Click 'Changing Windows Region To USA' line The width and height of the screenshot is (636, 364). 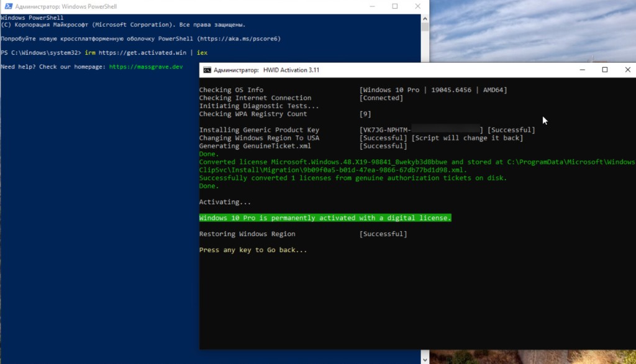click(259, 138)
